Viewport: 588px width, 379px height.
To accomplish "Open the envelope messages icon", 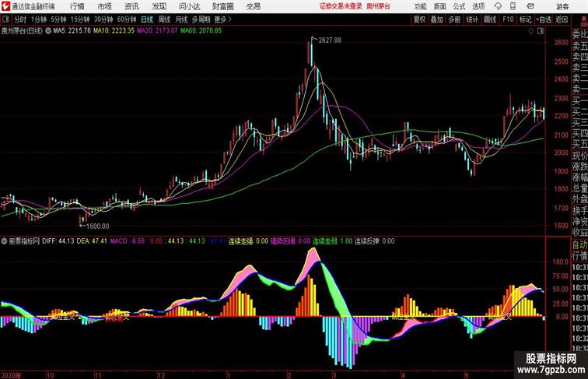I will [530, 6].
